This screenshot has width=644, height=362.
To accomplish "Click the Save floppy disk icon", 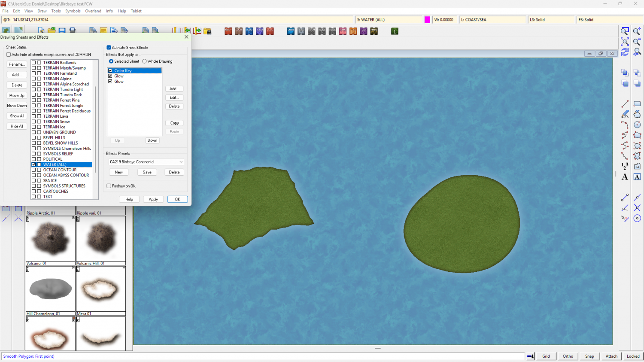I will point(62,31).
